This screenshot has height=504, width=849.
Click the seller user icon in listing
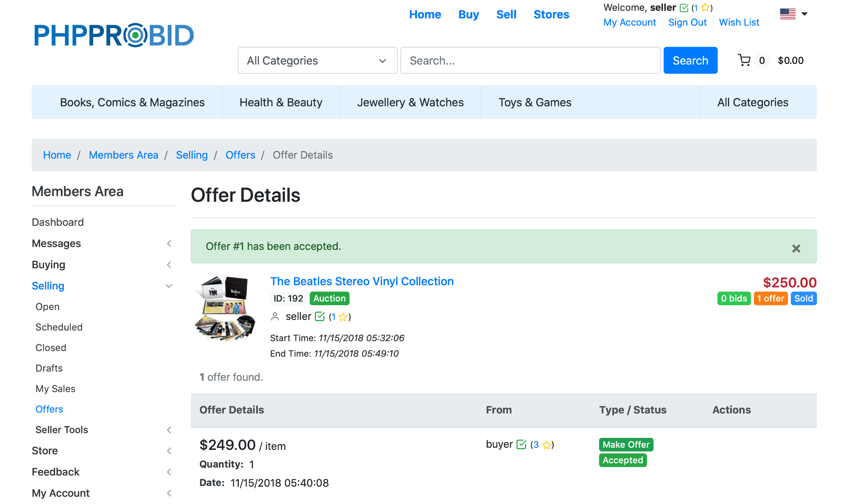pyautogui.click(x=275, y=317)
